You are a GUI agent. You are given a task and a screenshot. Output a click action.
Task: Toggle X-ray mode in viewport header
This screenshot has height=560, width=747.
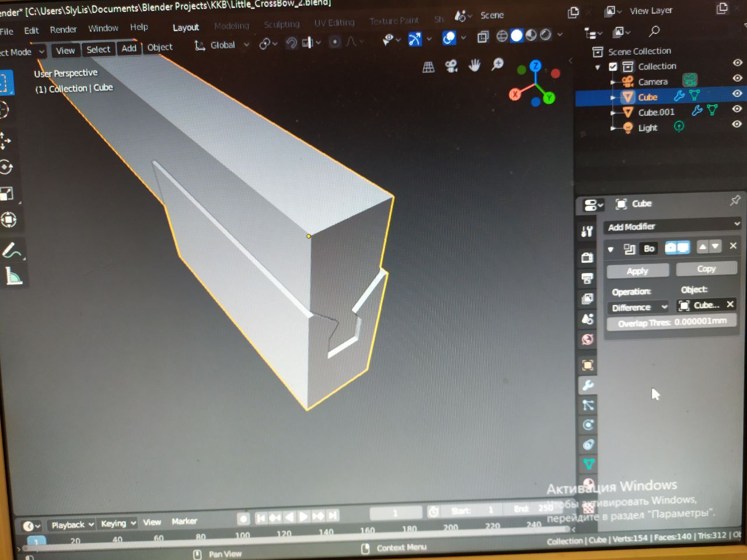(483, 37)
